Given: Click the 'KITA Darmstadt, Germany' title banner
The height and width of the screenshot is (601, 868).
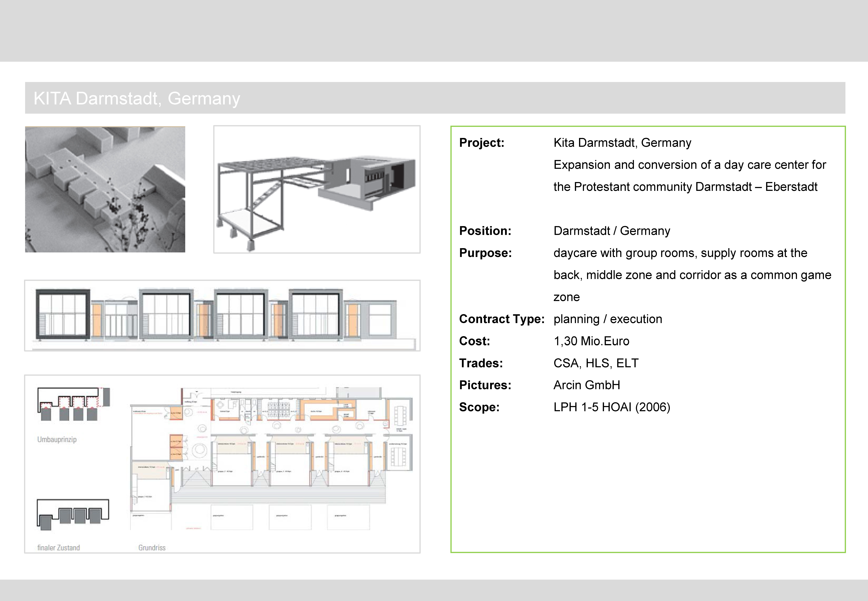Looking at the screenshot, I should [435, 98].
